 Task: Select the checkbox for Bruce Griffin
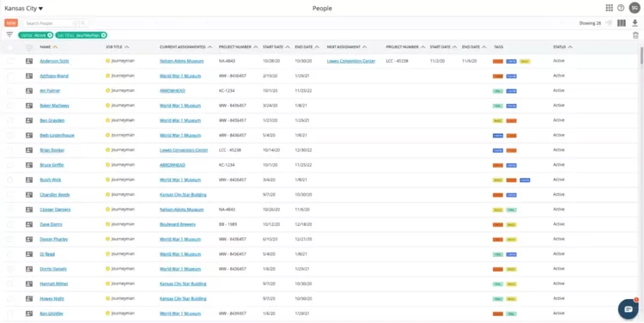(x=10, y=165)
